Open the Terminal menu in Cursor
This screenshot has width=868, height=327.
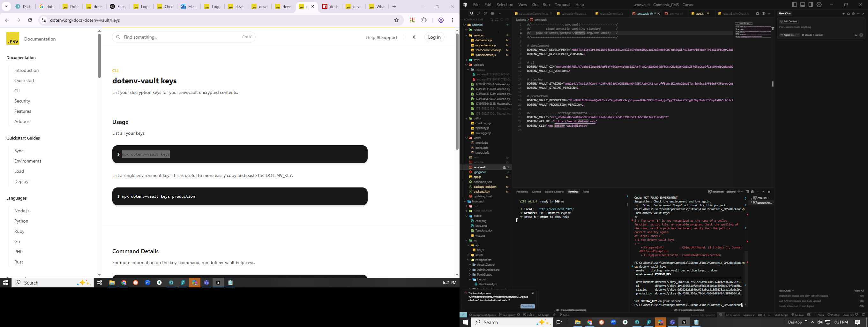562,4
